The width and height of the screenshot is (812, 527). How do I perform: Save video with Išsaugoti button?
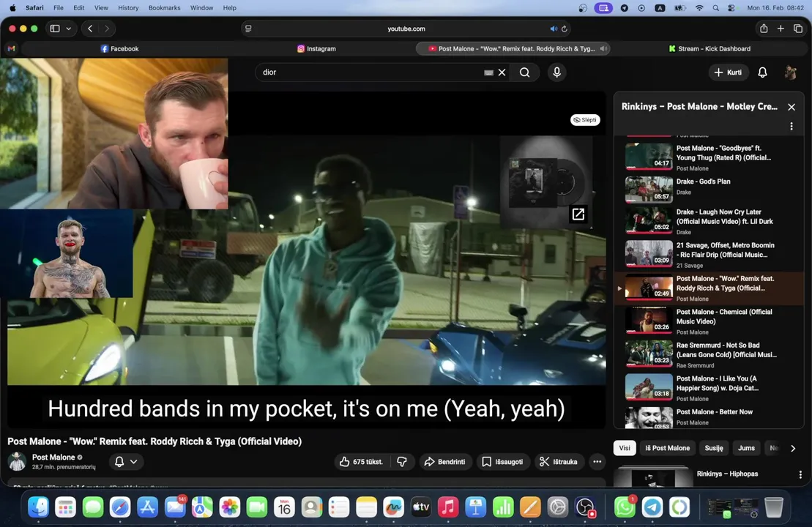click(502, 462)
